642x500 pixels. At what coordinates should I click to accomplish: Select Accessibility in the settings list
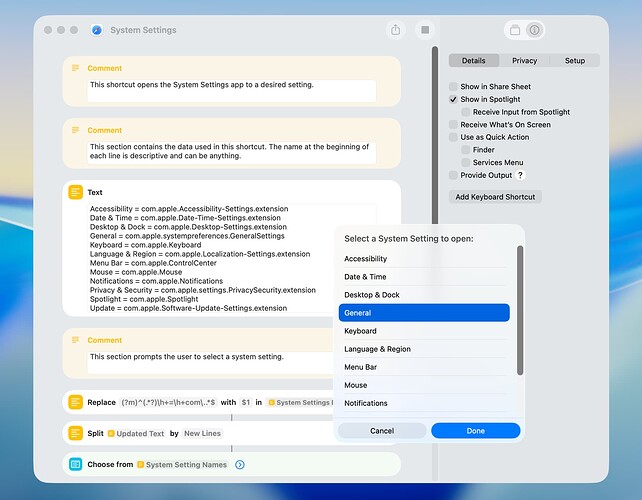point(424,259)
